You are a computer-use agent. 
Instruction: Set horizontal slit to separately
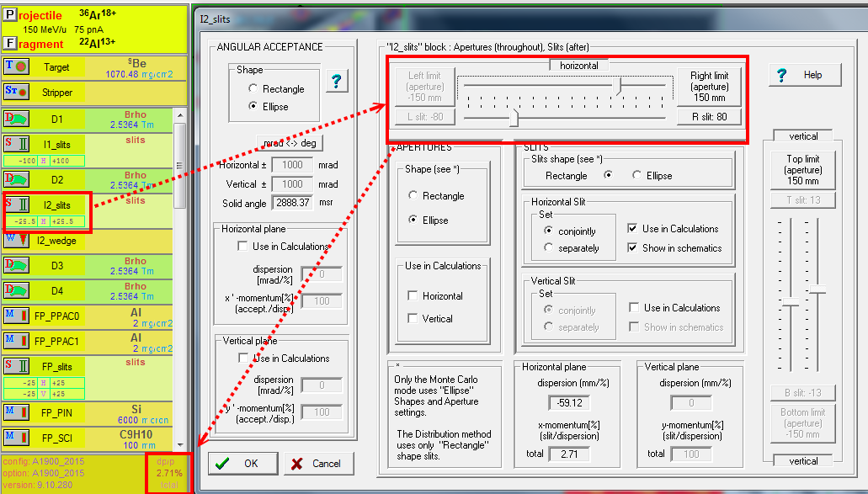[x=549, y=248]
